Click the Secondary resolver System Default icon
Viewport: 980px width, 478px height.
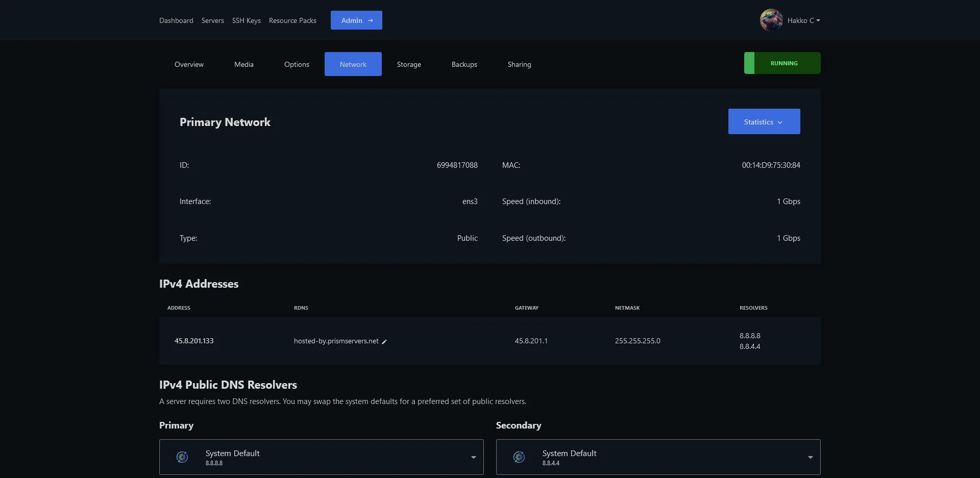pos(519,457)
